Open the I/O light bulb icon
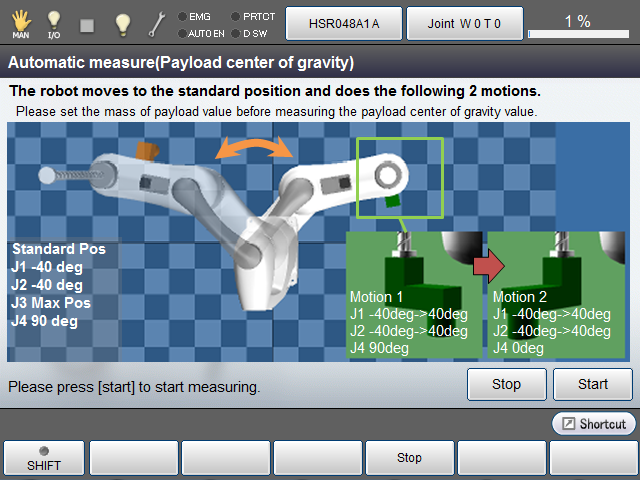 pos(54,22)
